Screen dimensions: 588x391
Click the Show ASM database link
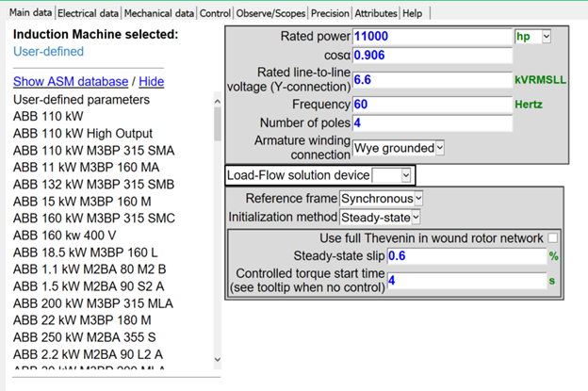71,81
